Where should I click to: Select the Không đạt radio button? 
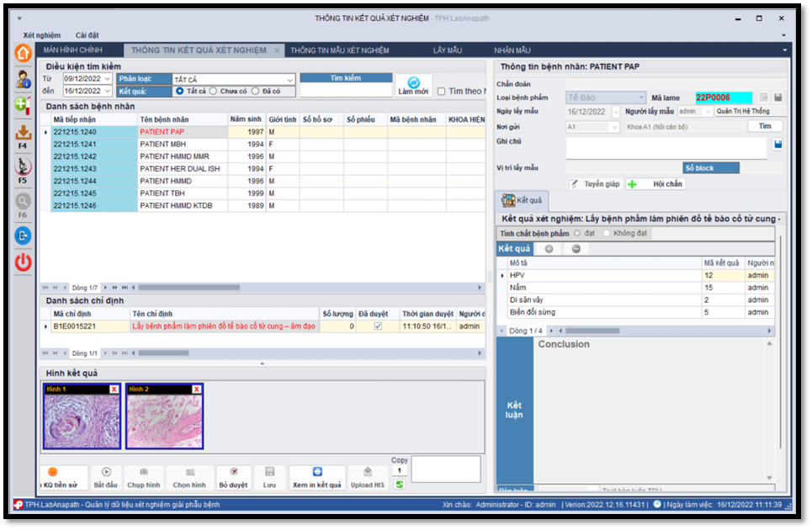click(x=608, y=233)
